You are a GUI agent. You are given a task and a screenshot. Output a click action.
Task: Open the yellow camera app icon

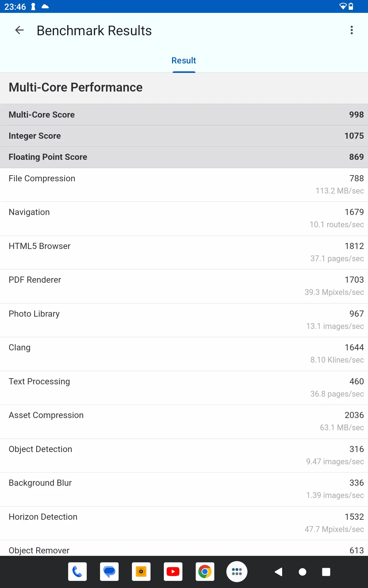point(141,571)
